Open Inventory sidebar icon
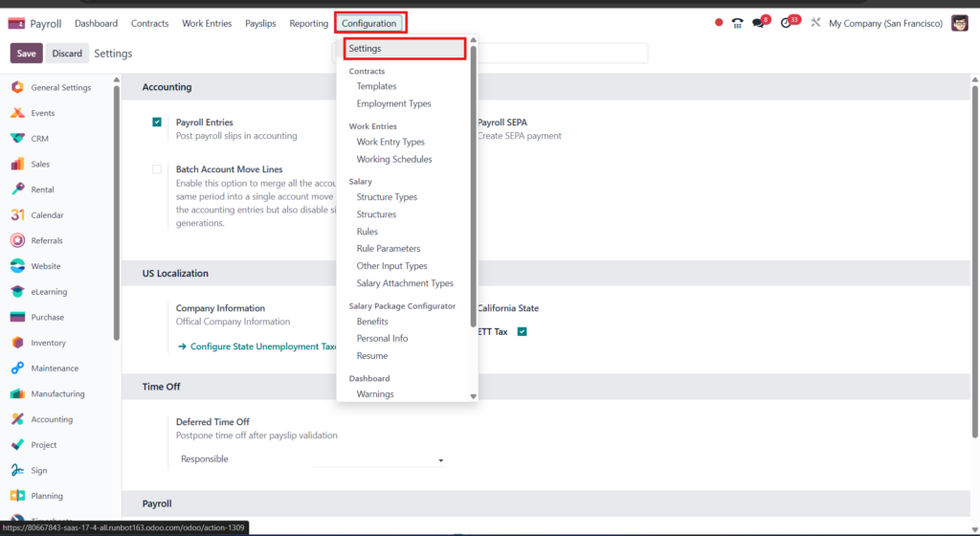This screenshot has width=980, height=536. point(17,343)
